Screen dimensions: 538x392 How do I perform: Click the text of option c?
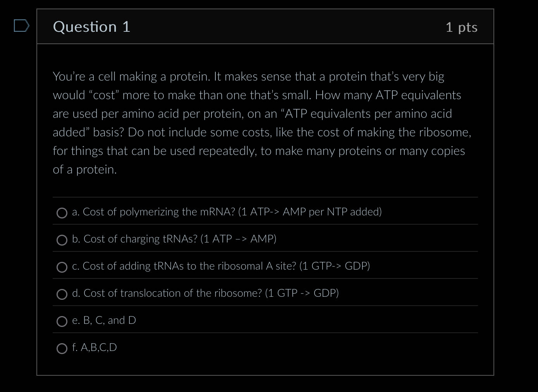coord(221,266)
